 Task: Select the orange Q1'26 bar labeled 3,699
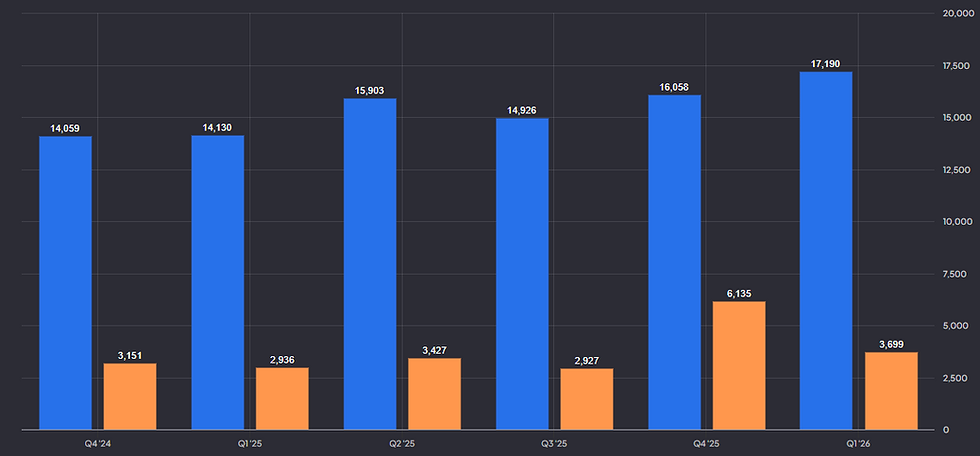[x=891, y=391]
